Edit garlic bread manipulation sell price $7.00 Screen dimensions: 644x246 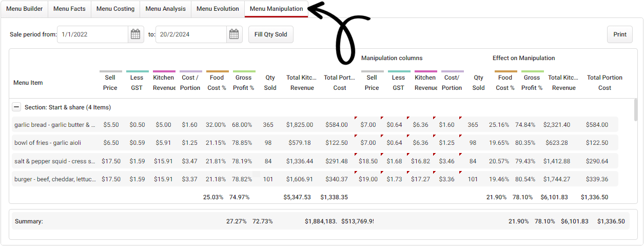pos(368,125)
